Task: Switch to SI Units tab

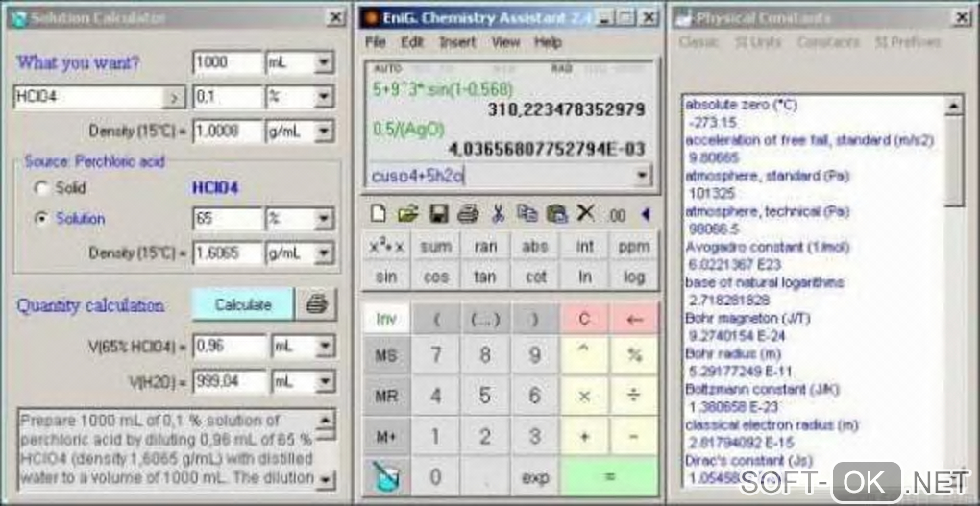Action: [x=758, y=42]
